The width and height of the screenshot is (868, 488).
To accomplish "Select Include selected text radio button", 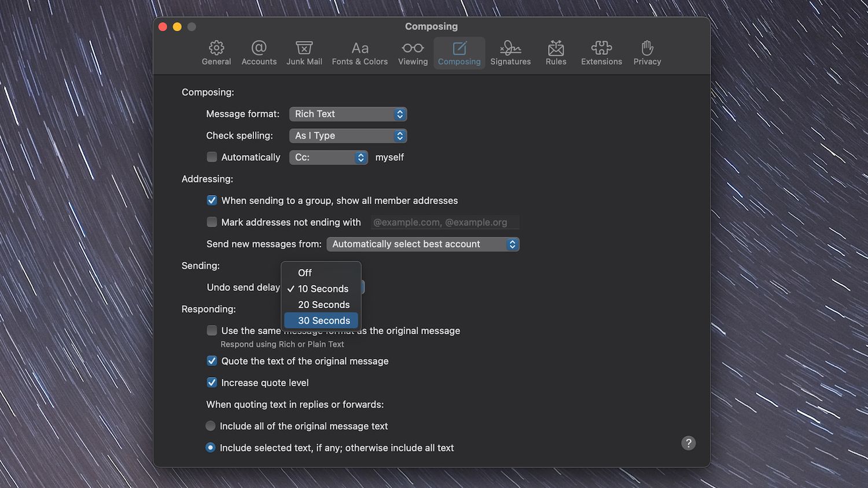I will click(x=211, y=448).
